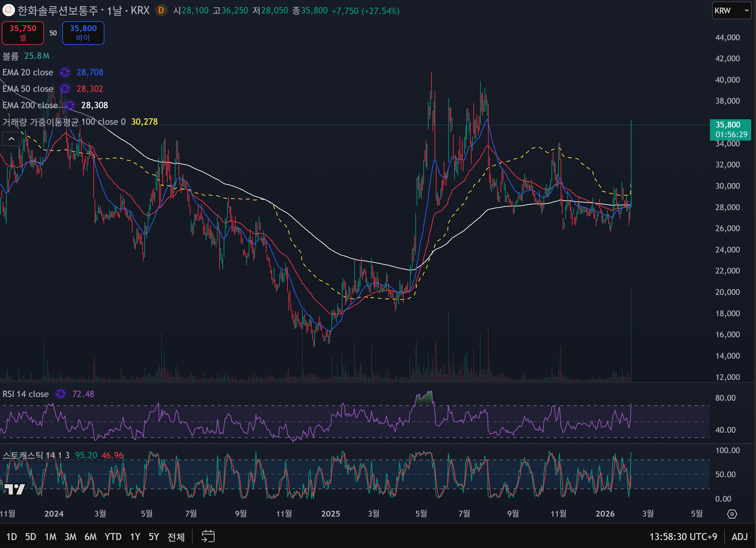Click the refresh icon next to EMA 50 close
This screenshot has height=548, width=756.
pos(65,89)
